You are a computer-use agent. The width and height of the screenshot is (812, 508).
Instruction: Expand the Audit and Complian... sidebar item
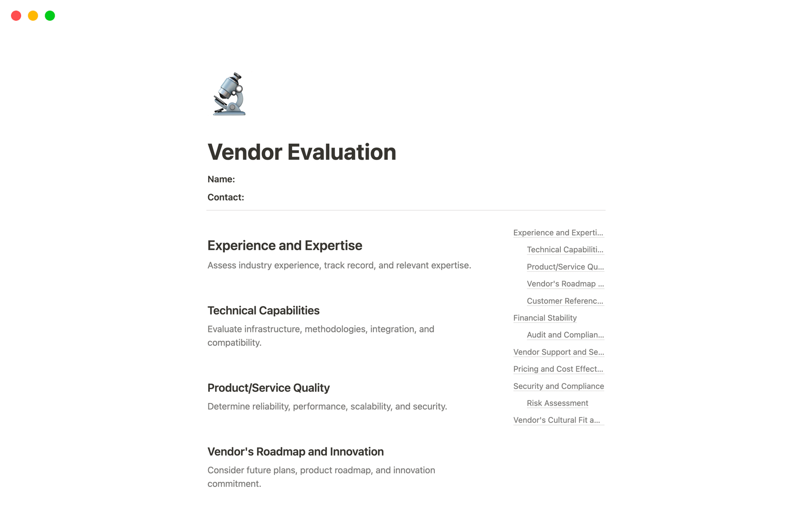pos(565,334)
